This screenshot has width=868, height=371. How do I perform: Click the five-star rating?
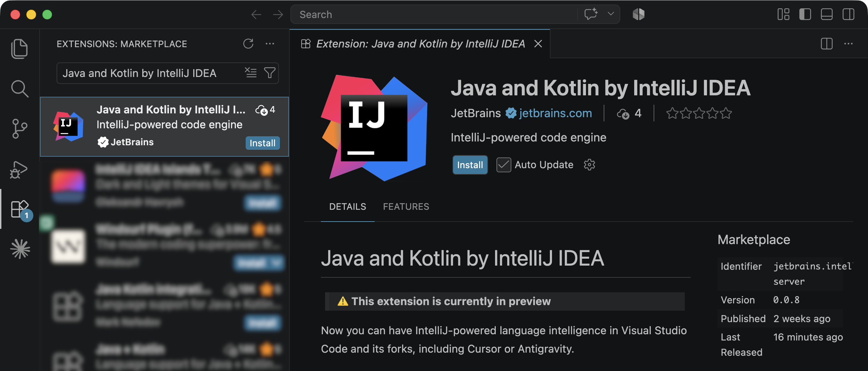click(x=699, y=113)
